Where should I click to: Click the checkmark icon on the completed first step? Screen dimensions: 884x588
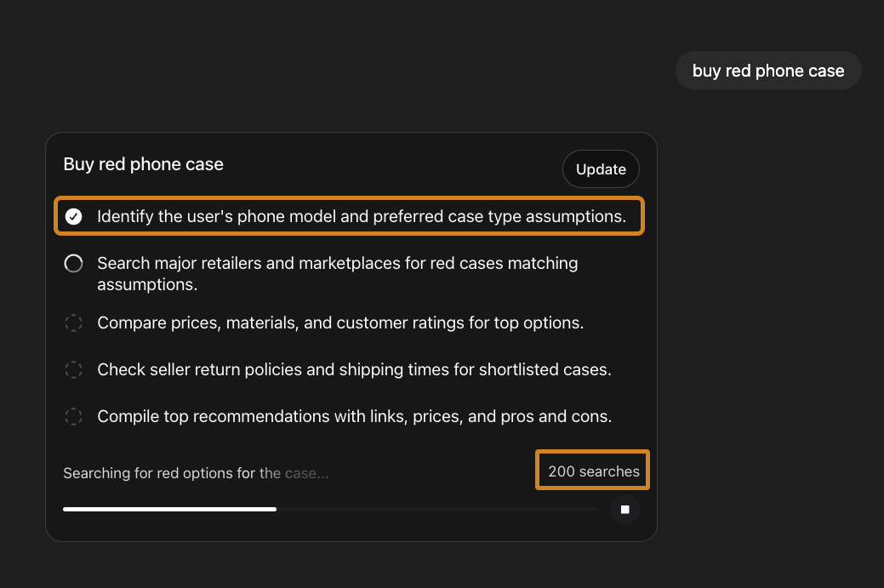(73, 216)
